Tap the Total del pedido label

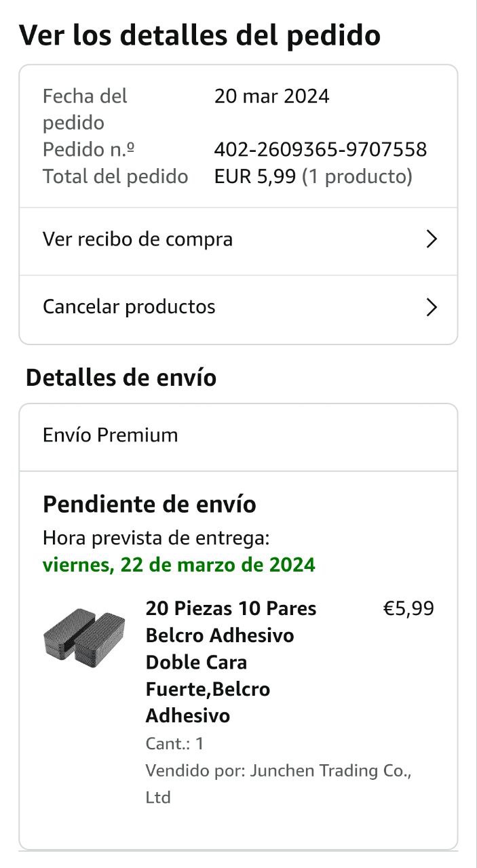[115, 177]
